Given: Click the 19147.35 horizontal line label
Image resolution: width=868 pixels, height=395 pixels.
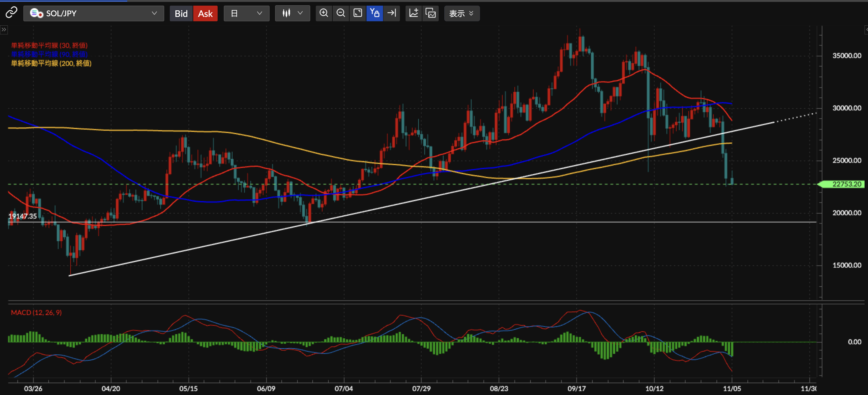Looking at the screenshot, I should click(x=22, y=216).
